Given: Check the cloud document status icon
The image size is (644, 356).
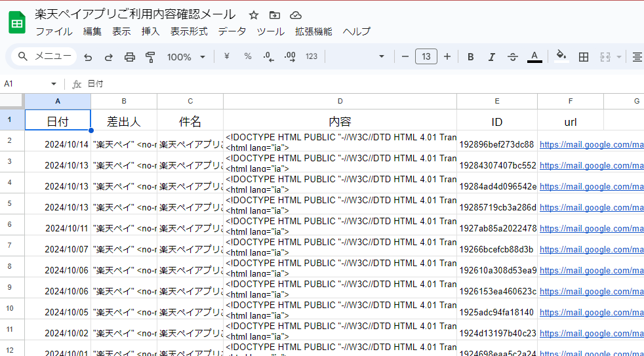Looking at the screenshot, I should click(x=296, y=16).
